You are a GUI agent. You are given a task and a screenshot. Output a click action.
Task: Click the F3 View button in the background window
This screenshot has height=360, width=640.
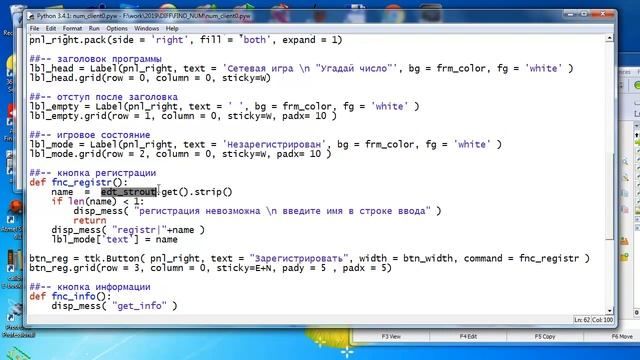coord(391,337)
